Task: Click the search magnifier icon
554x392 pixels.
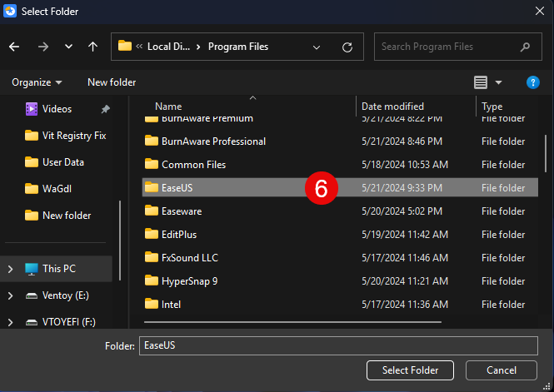Action: coord(525,47)
